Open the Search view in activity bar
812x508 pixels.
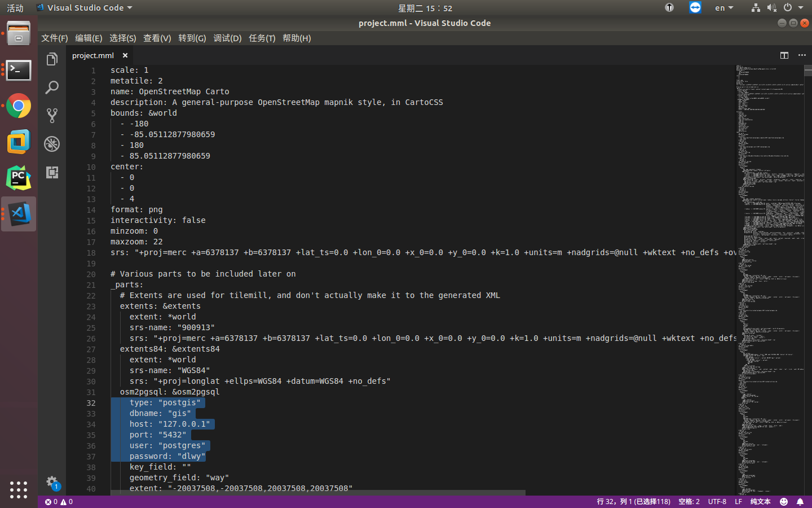[x=52, y=87]
